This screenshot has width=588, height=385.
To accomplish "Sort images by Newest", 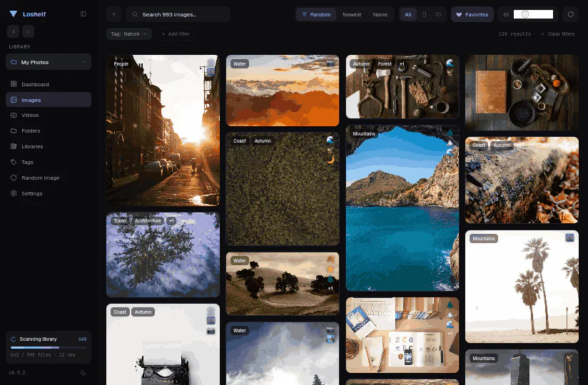I will tap(352, 14).
